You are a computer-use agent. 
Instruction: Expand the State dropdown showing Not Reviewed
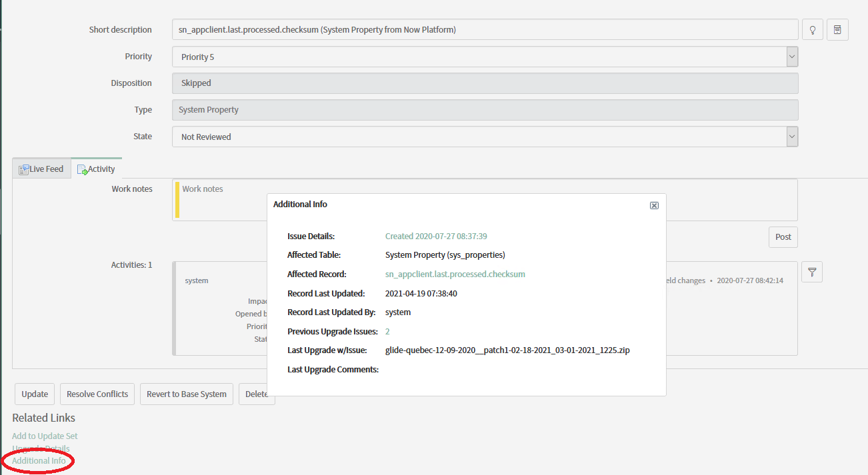pos(791,136)
